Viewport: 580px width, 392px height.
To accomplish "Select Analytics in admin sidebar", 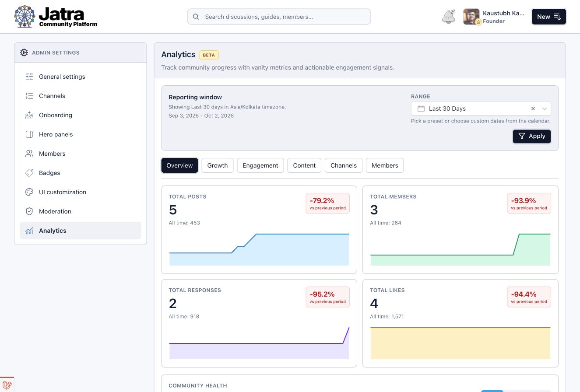I will pos(81,231).
